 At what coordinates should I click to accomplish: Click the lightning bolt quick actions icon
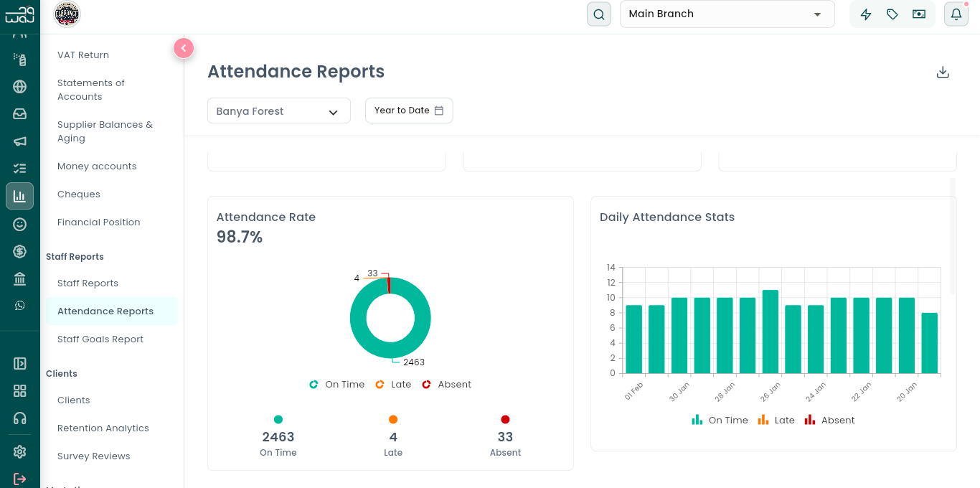point(866,14)
